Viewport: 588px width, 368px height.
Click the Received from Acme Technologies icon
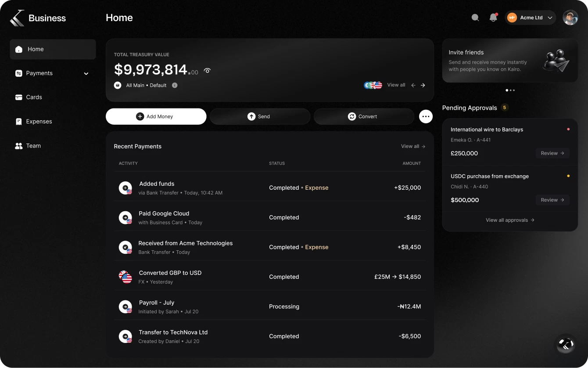pyautogui.click(x=125, y=247)
